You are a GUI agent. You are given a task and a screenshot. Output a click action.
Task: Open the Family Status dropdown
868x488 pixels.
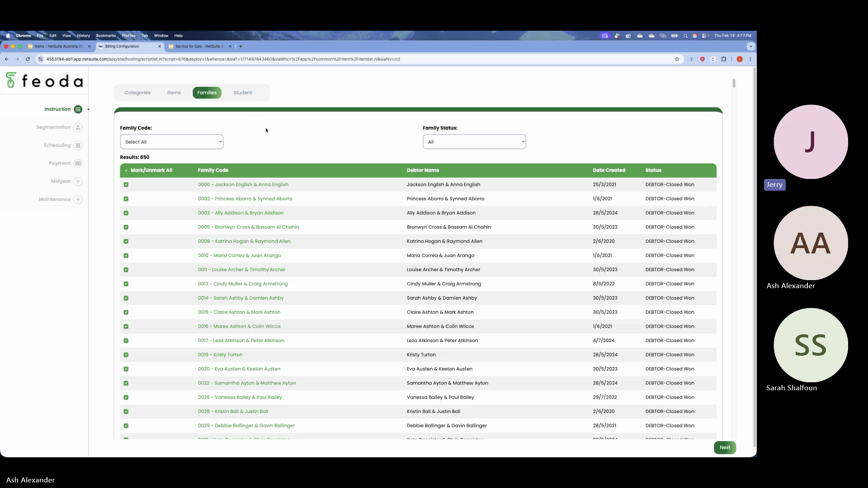click(x=474, y=142)
